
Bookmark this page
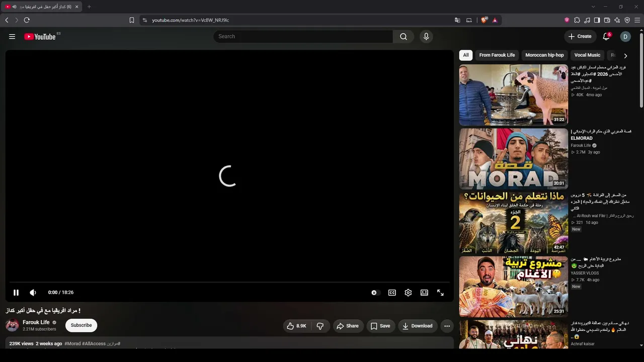[x=132, y=20]
